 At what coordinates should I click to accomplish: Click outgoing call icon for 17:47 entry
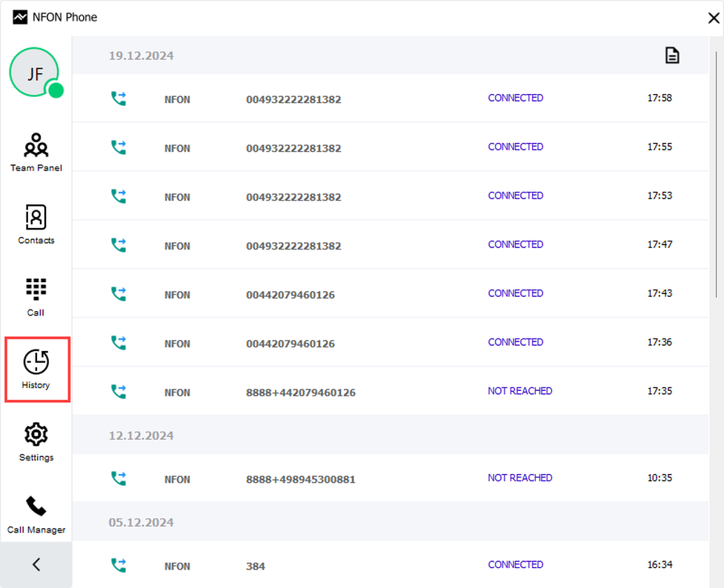[119, 245]
